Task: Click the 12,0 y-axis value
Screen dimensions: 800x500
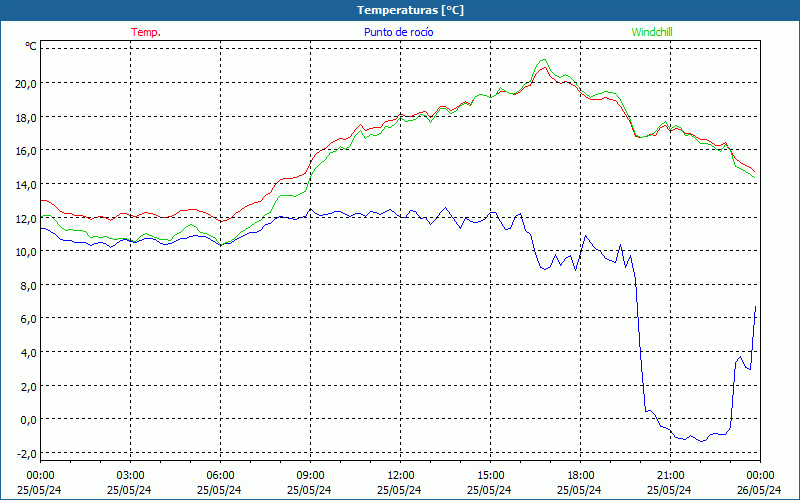Action: tap(26, 218)
